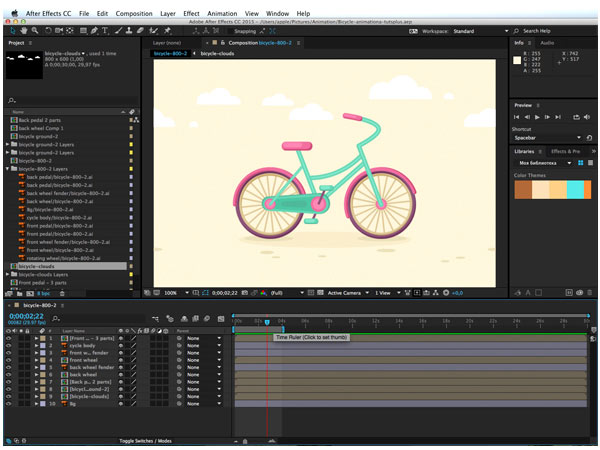This screenshot has height=450, width=600.
Task: Hide the back wheel layer
Action: click(8, 375)
